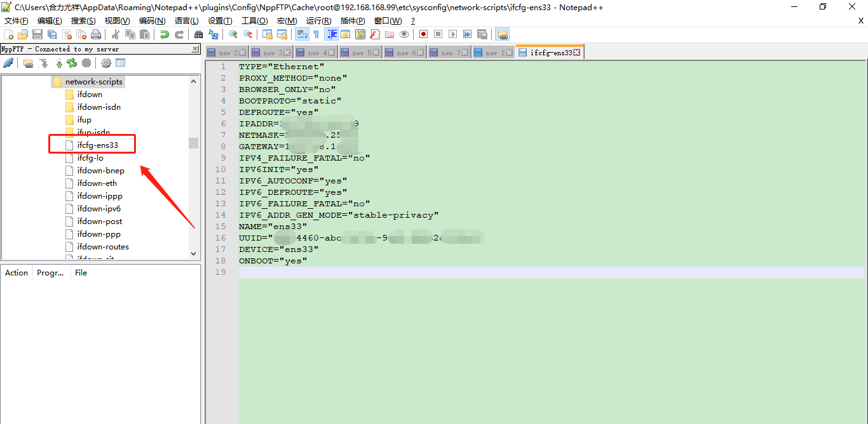Open Find with binoculars icon

click(198, 34)
